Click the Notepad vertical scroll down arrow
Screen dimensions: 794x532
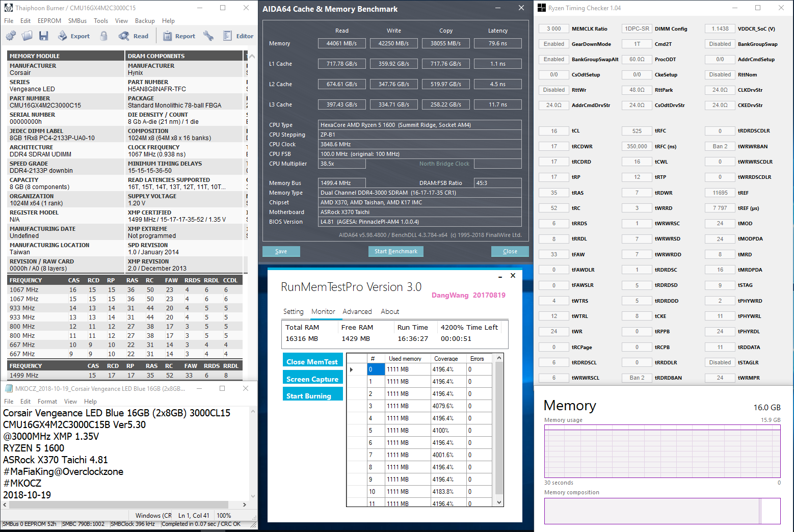253,496
